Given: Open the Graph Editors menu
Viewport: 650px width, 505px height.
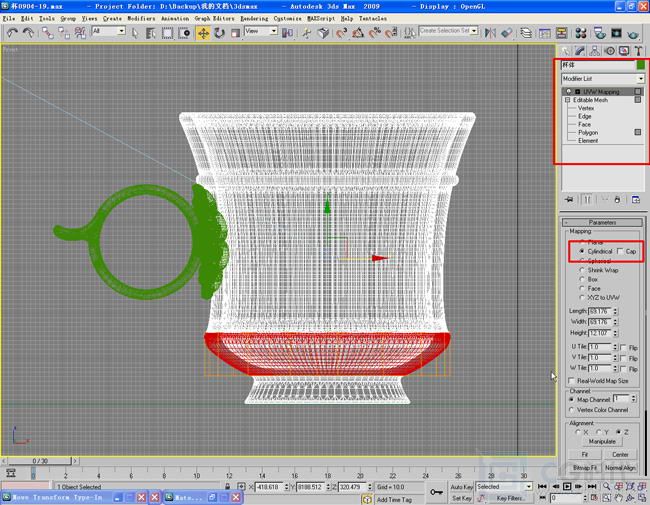Looking at the screenshot, I should pyautogui.click(x=214, y=18).
